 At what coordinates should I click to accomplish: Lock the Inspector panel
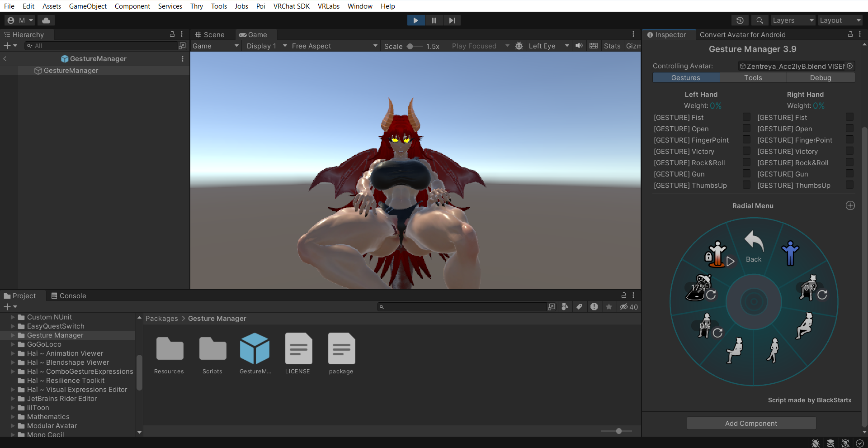pyautogui.click(x=850, y=34)
